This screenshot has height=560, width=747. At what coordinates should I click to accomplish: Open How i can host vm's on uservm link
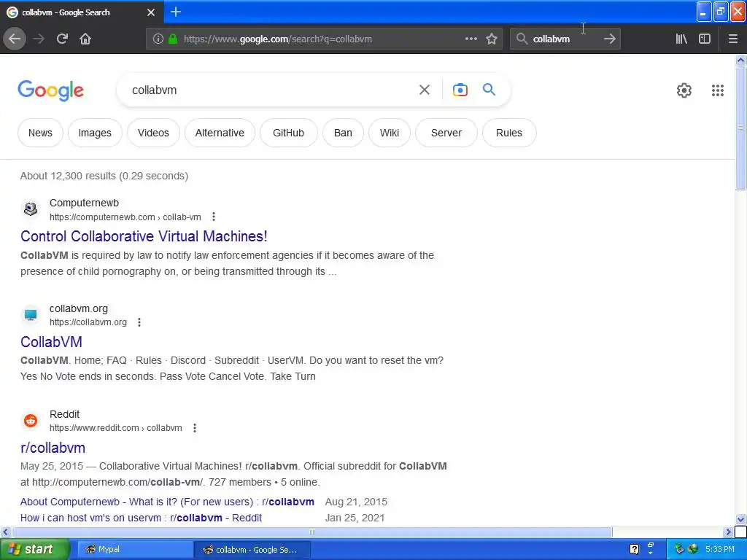point(141,518)
